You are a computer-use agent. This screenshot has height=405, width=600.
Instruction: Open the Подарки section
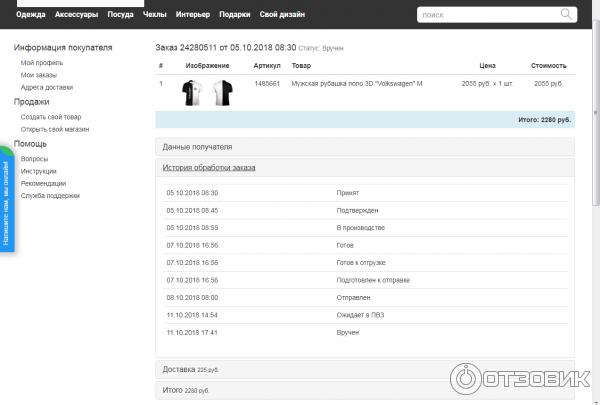[x=234, y=14]
